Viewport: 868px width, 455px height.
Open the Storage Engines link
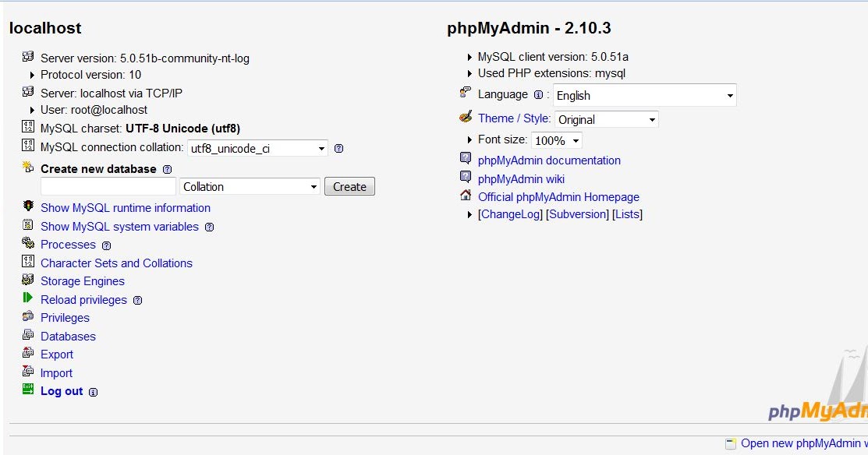point(83,280)
